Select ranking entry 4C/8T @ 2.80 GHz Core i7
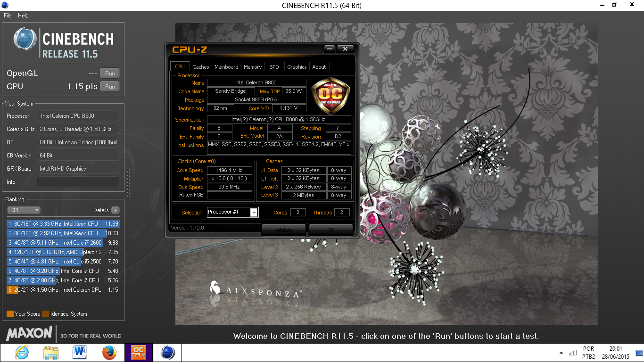The width and height of the screenshot is (644, 362). click(63, 280)
